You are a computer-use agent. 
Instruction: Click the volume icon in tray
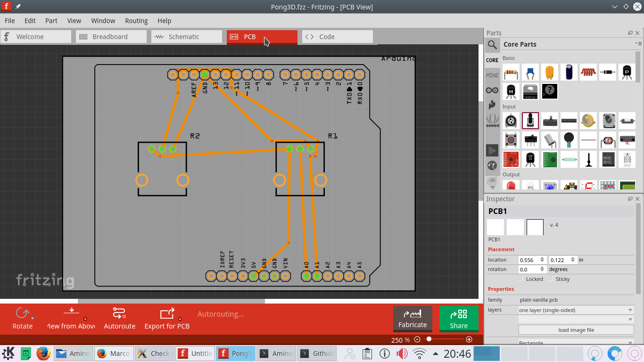(402, 354)
